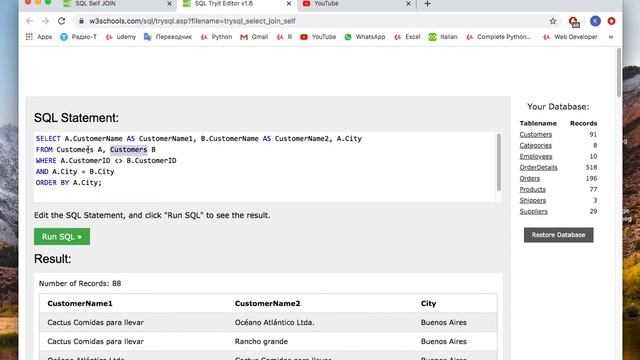Open the Orders table link
640x360 pixels.
tap(530, 178)
